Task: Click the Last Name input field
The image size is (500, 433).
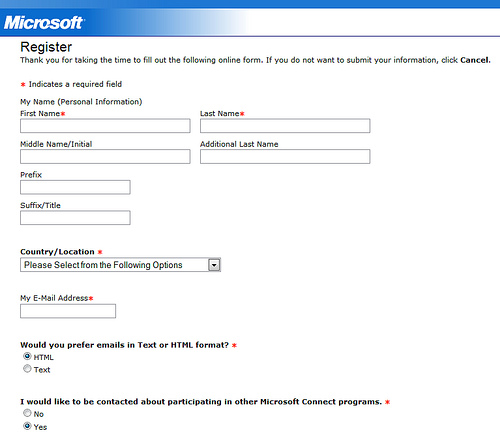Action: (285, 126)
